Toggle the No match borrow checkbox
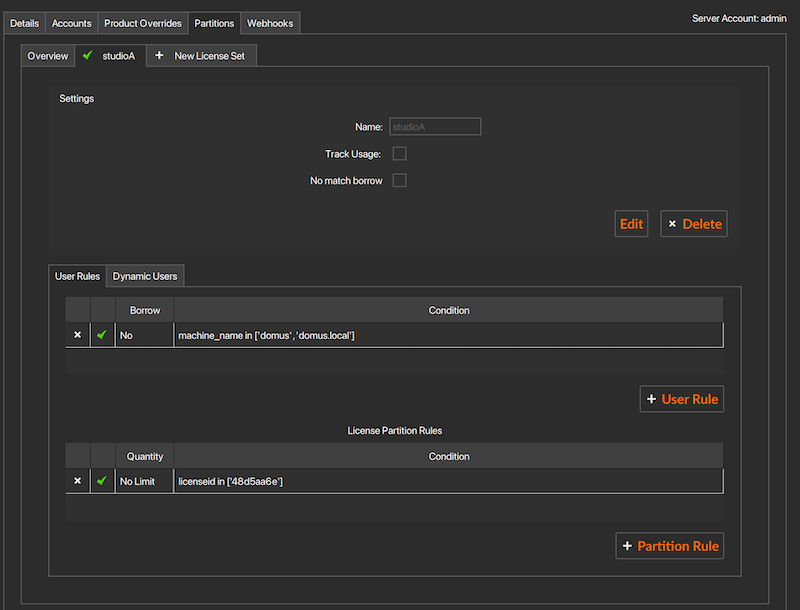 (x=399, y=181)
